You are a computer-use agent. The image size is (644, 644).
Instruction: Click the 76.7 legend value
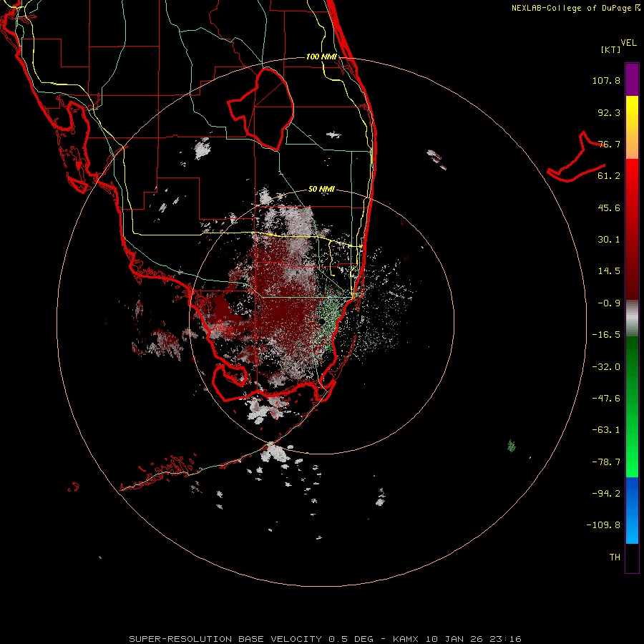(609, 144)
